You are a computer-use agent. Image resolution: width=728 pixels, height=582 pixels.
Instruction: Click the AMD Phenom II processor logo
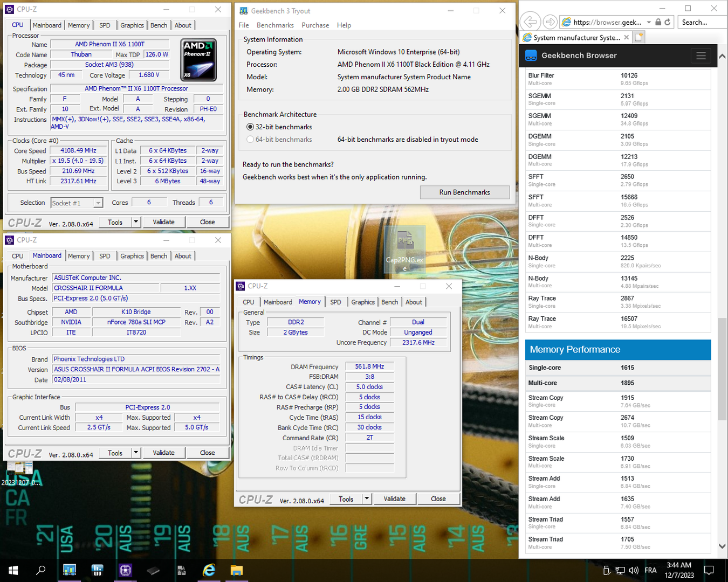pyautogui.click(x=198, y=59)
